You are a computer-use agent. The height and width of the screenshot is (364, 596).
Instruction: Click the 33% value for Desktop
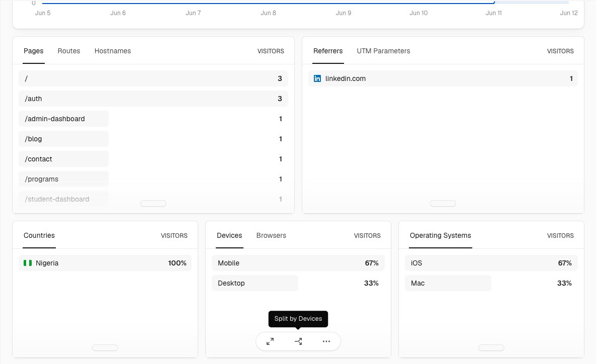click(371, 283)
